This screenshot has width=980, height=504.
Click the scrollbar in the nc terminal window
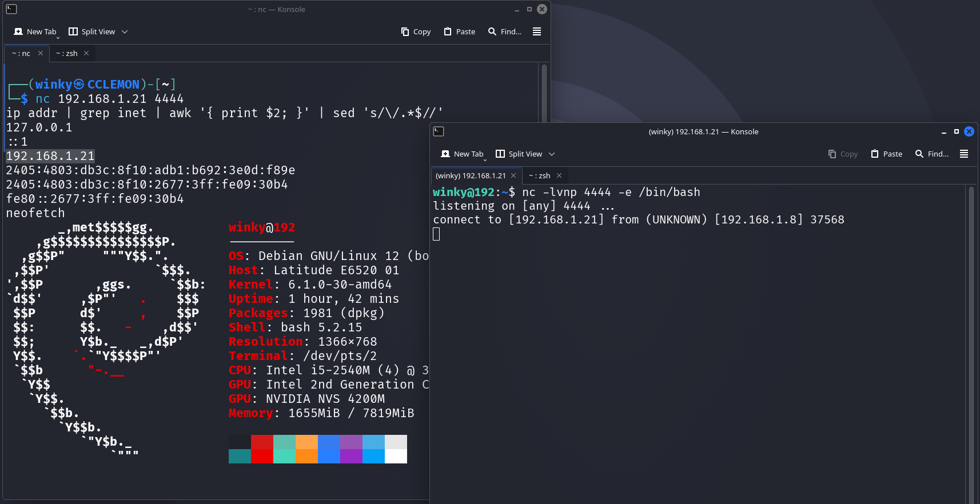pyautogui.click(x=544, y=91)
